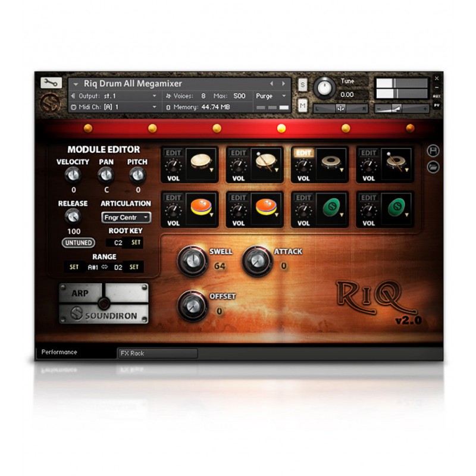476x476 pixels.
Task: Flip the ARP switch
Action: click(104, 293)
